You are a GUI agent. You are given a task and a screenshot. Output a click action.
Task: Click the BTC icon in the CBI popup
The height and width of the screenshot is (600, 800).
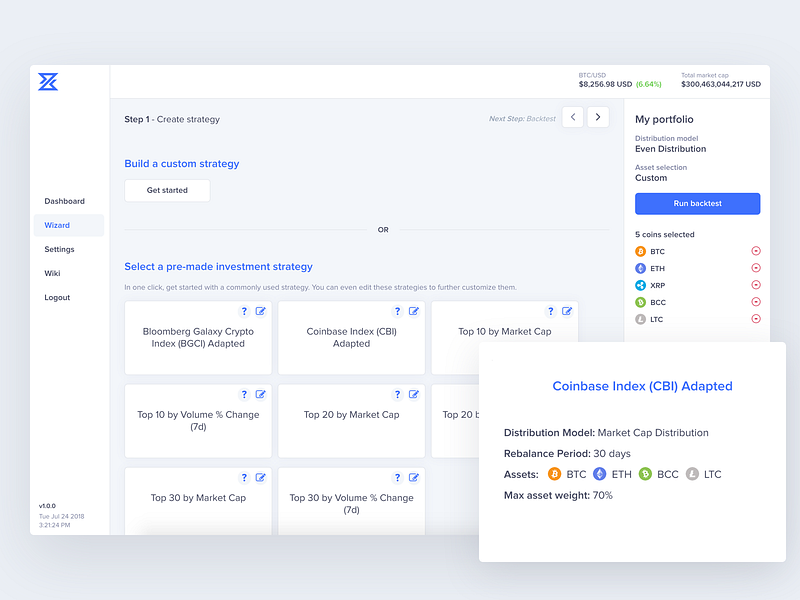pos(554,474)
